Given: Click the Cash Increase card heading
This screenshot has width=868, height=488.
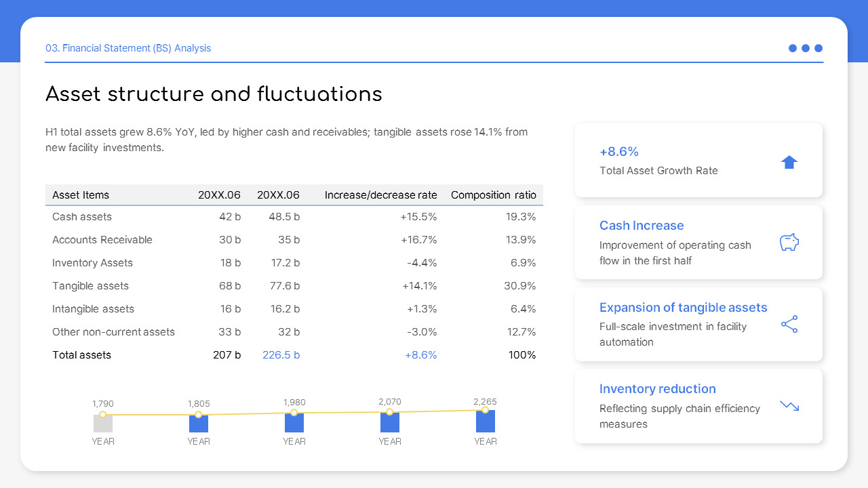Looking at the screenshot, I should click(642, 226).
